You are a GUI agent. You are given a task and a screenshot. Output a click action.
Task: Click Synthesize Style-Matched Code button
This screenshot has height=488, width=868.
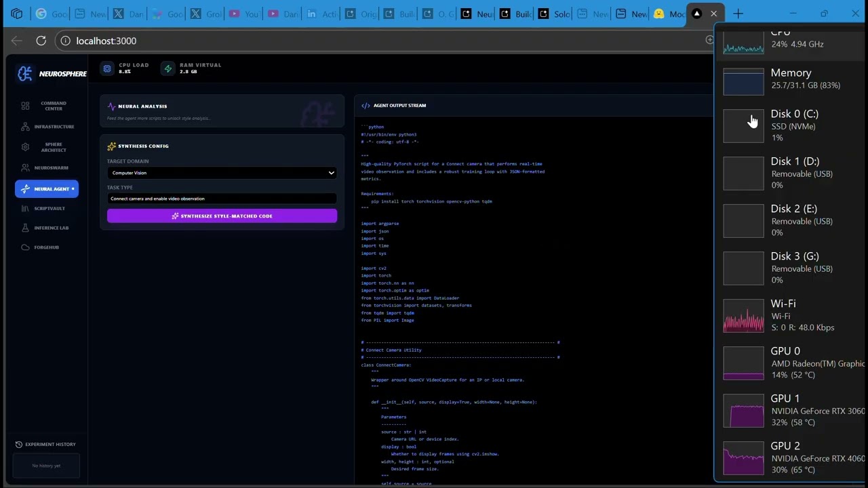click(x=222, y=216)
